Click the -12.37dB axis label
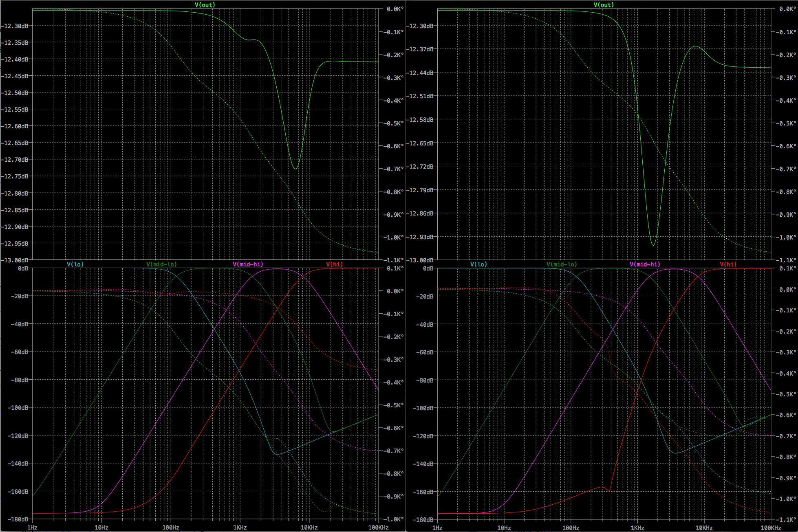Viewport: 798px width, 532px height. 420,49
